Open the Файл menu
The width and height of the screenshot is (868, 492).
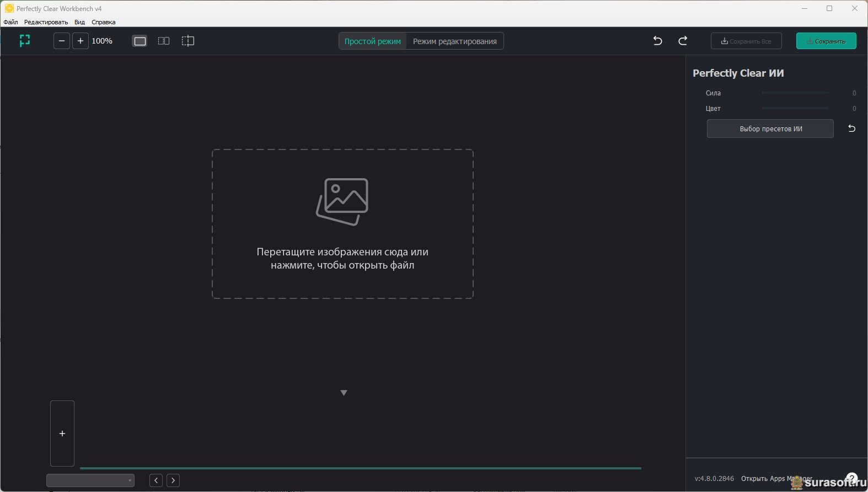(x=10, y=22)
